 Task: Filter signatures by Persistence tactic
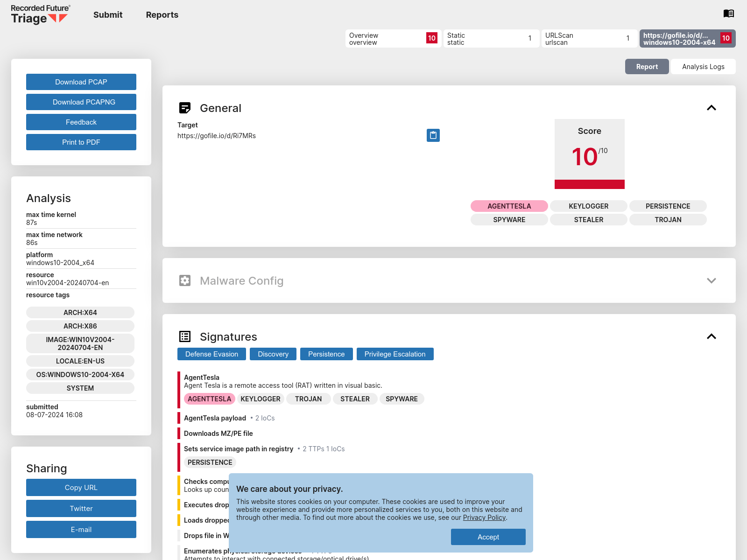pyautogui.click(x=326, y=354)
